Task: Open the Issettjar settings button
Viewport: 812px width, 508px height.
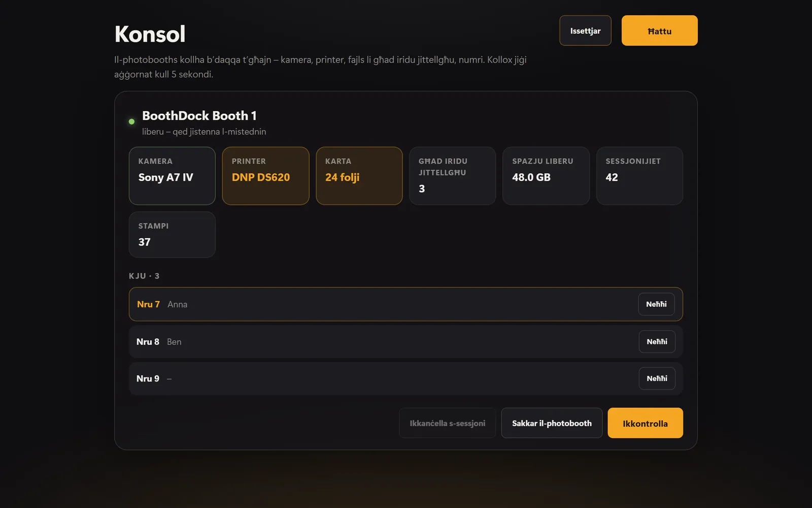Action: tap(585, 30)
